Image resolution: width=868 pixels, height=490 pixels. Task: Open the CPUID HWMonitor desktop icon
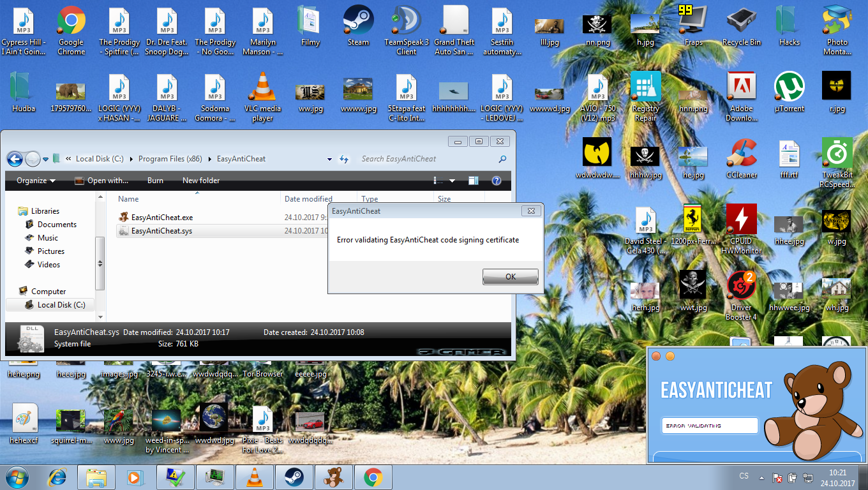click(x=741, y=221)
